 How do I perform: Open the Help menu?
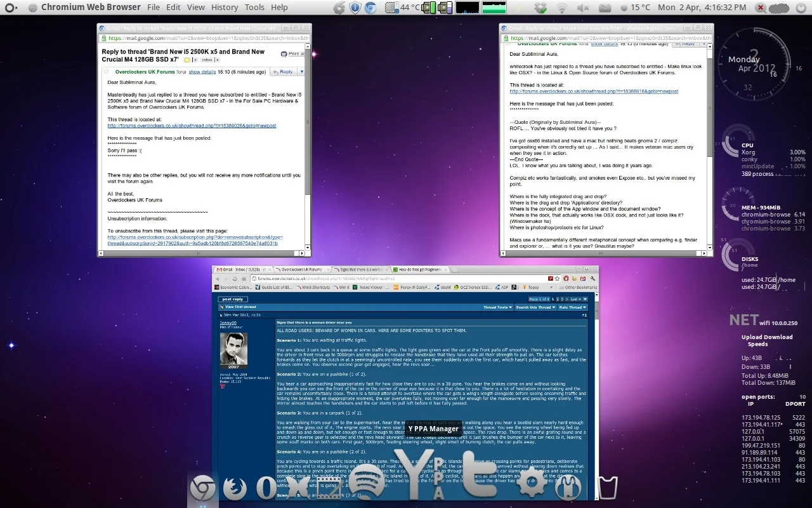point(279,8)
